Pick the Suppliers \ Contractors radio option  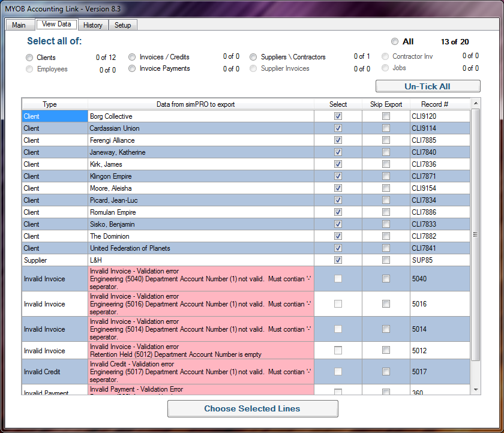point(253,57)
